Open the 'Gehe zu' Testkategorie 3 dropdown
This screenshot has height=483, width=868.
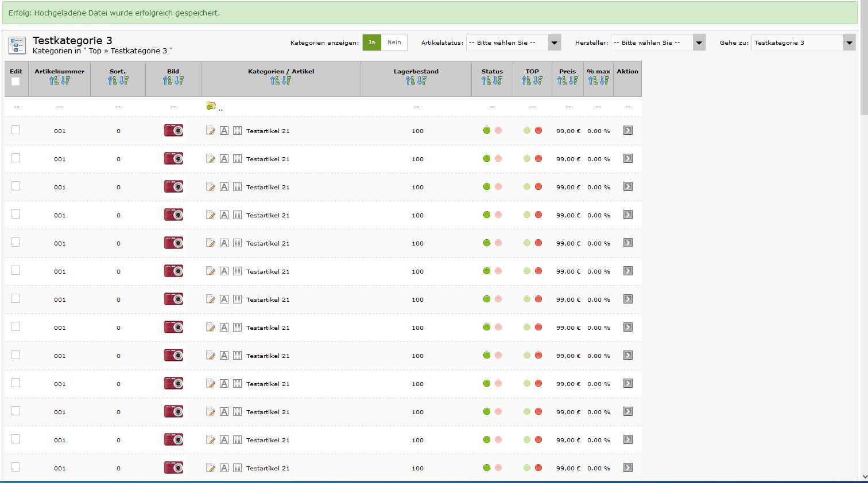pos(803,42)
